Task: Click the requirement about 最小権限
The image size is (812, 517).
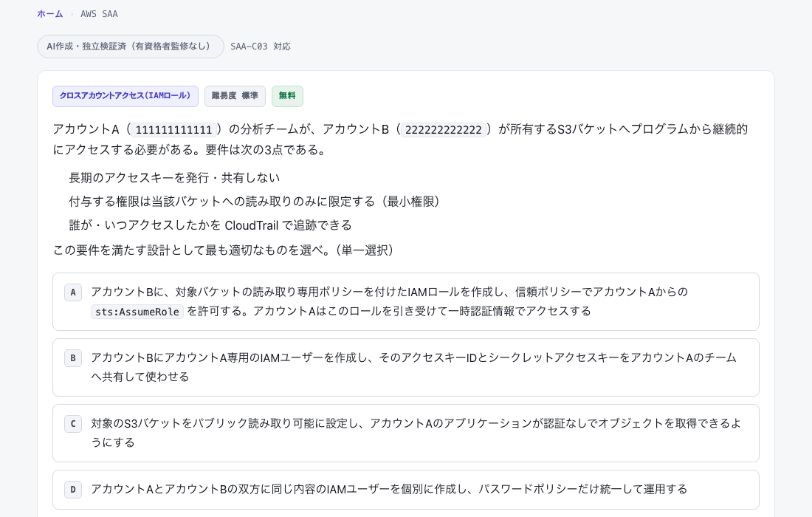Action: (x=254, y=202)
